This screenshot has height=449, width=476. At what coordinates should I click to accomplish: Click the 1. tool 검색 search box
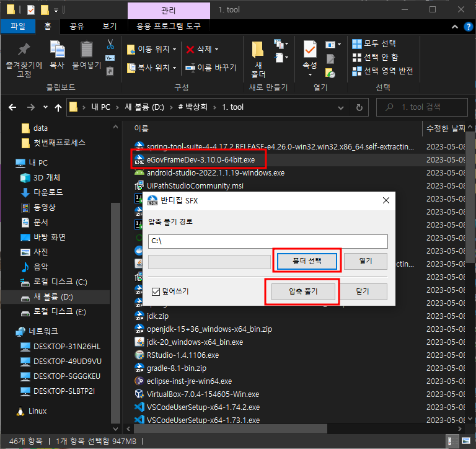(x=421, y=107)
